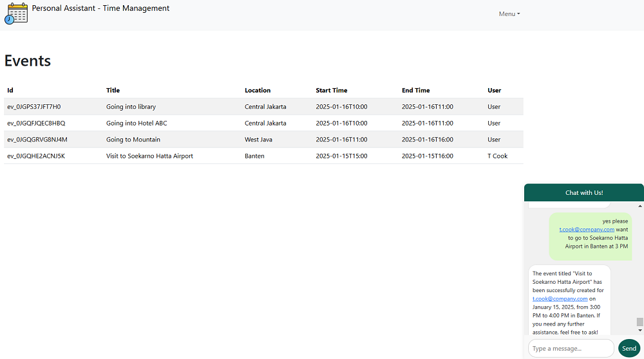
Task: Open email link in the green user message
Action: 586,229
